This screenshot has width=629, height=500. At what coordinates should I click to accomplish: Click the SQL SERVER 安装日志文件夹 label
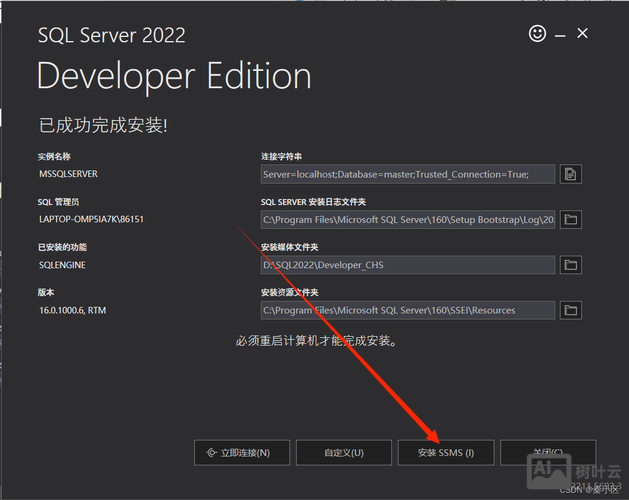(313, 202)
